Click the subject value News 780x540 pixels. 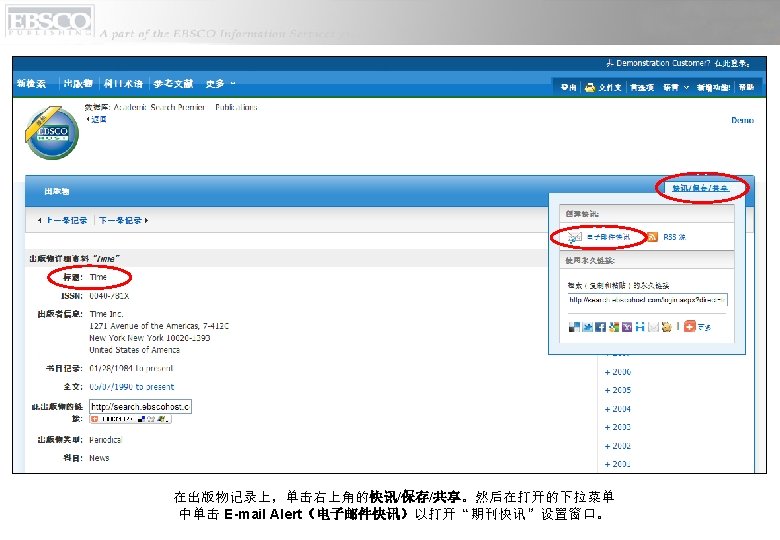pyautogui.click(x=99, y=458)
